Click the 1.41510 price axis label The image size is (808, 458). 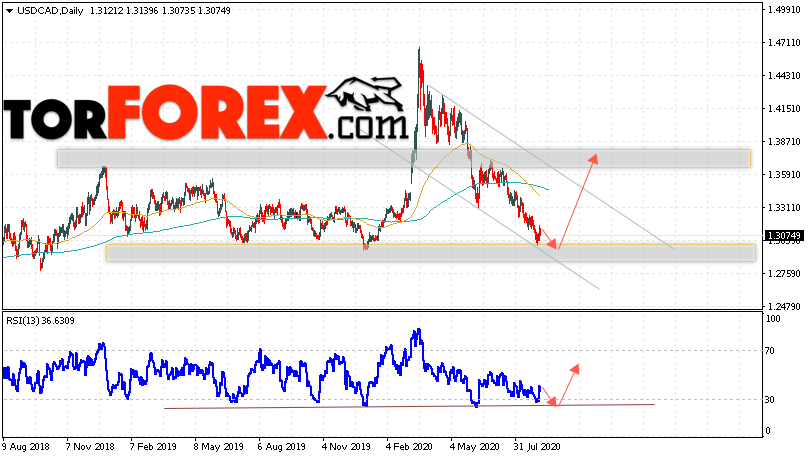pyautogui.click(x=783, y=108)
